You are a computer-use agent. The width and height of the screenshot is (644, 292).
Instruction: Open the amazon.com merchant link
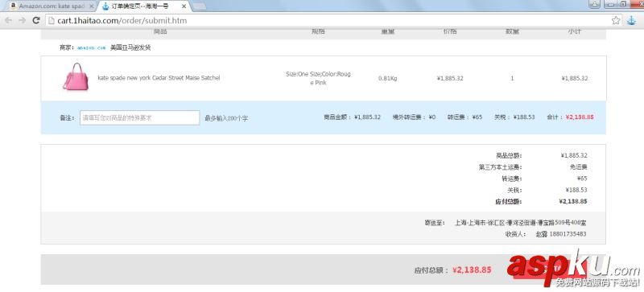pyautogui.click(x=91, y=48)
